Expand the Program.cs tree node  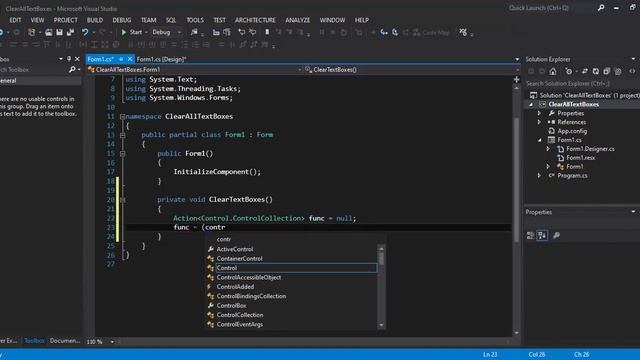pyautogui.click(x=539, y=176)
